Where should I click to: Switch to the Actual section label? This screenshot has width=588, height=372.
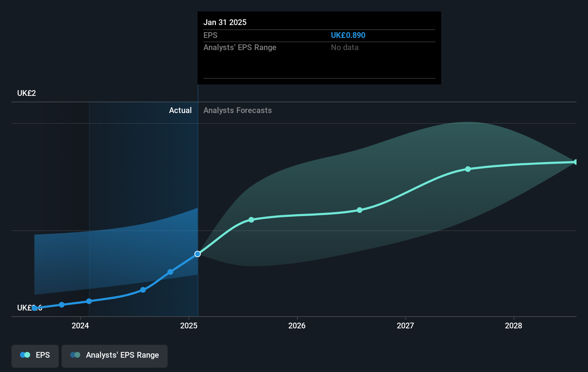[180, 111]
